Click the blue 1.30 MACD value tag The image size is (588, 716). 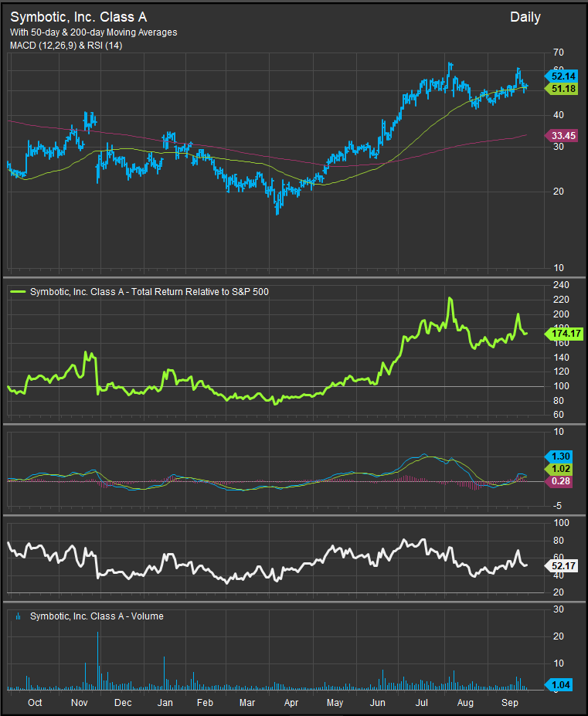click(563, 456)
